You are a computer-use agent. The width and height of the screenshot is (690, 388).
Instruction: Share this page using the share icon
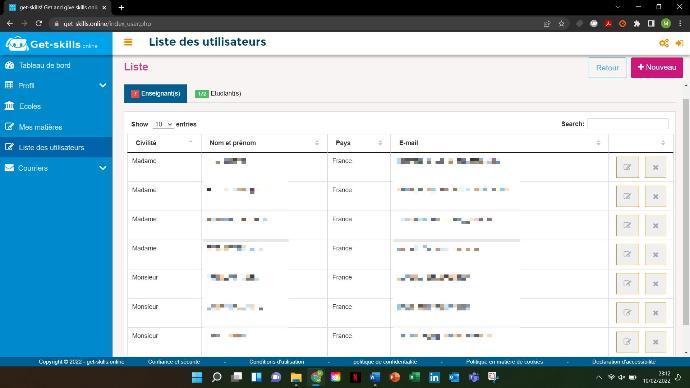tap(547, 24)
